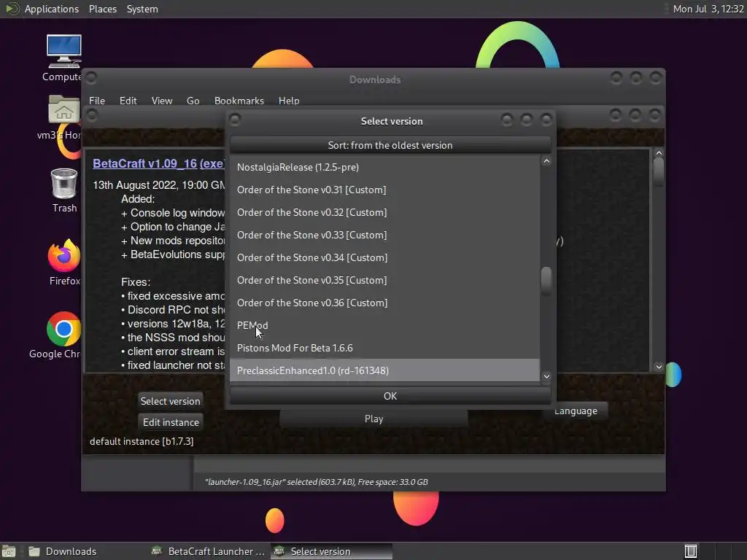Click the clock showing Mon Jul 3, 12:32

708,9
